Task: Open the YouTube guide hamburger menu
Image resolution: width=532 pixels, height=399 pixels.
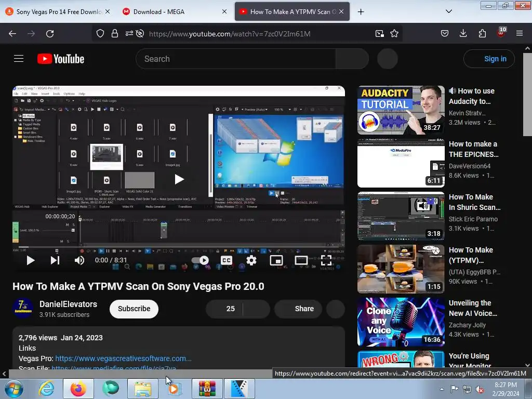Action: 19,59
